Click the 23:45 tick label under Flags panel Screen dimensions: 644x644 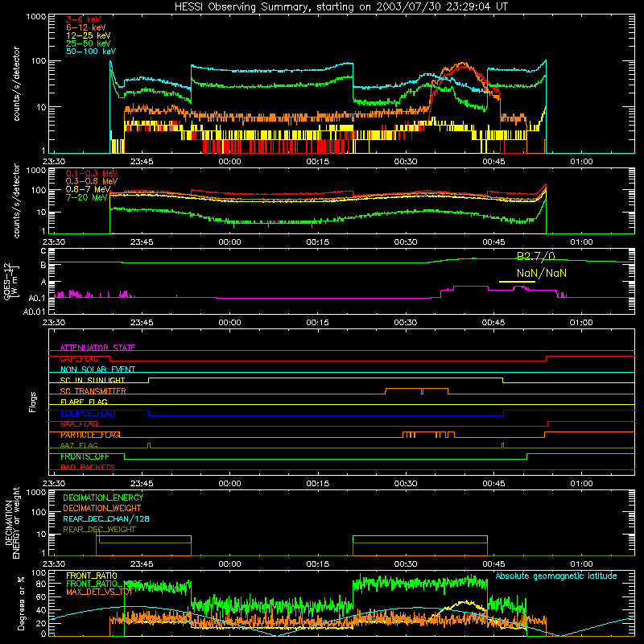coord(142,484)
